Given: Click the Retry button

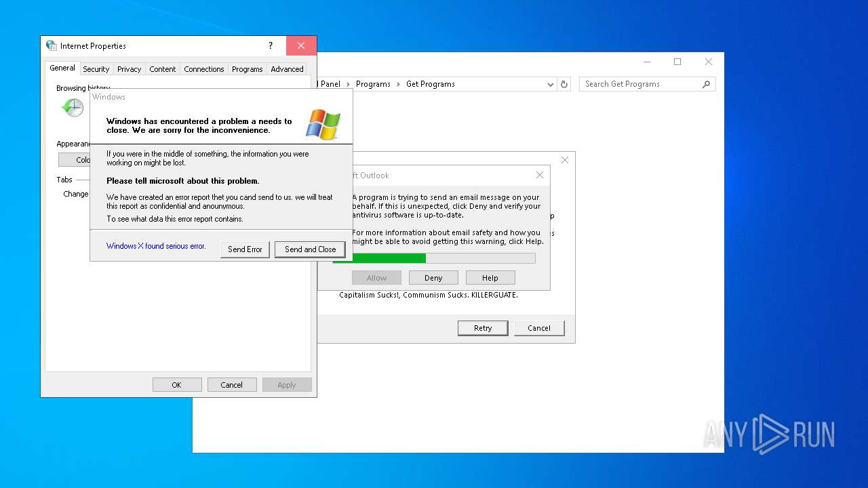Looking at the screenshot, I should [483, 328].
